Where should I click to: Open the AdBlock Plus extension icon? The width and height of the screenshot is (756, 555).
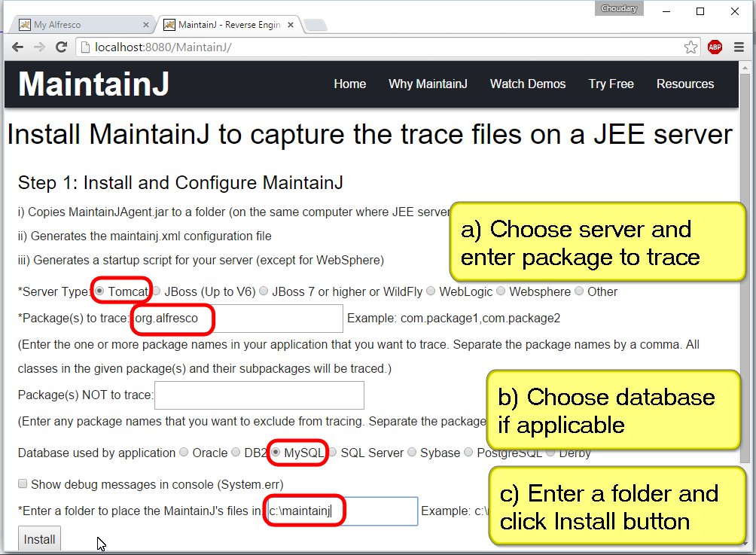pos(715,47)
